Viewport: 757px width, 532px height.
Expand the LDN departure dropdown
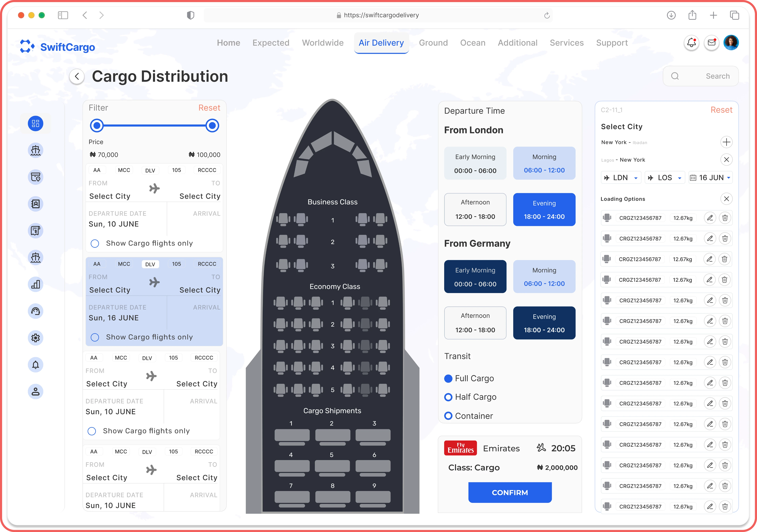621,178
